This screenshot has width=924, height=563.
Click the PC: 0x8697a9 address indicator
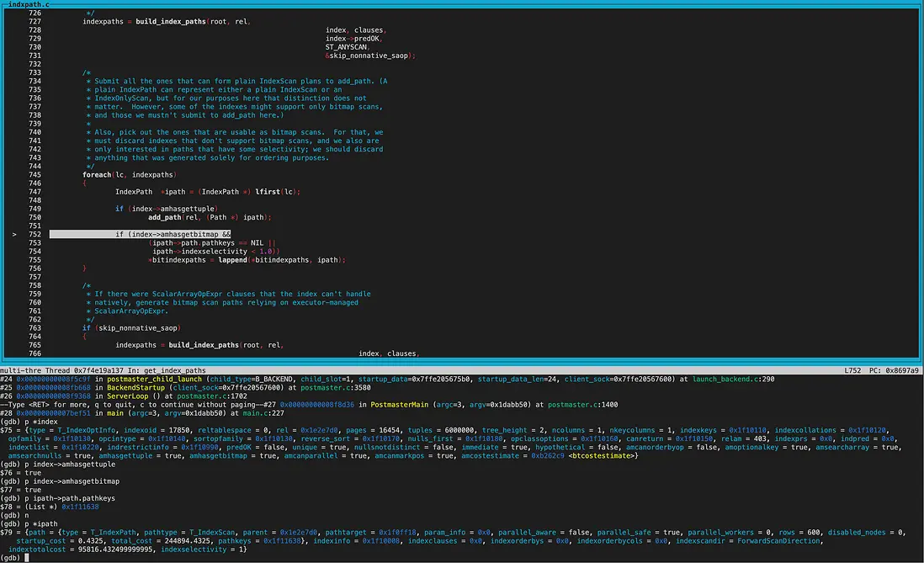tap(895, 370)
